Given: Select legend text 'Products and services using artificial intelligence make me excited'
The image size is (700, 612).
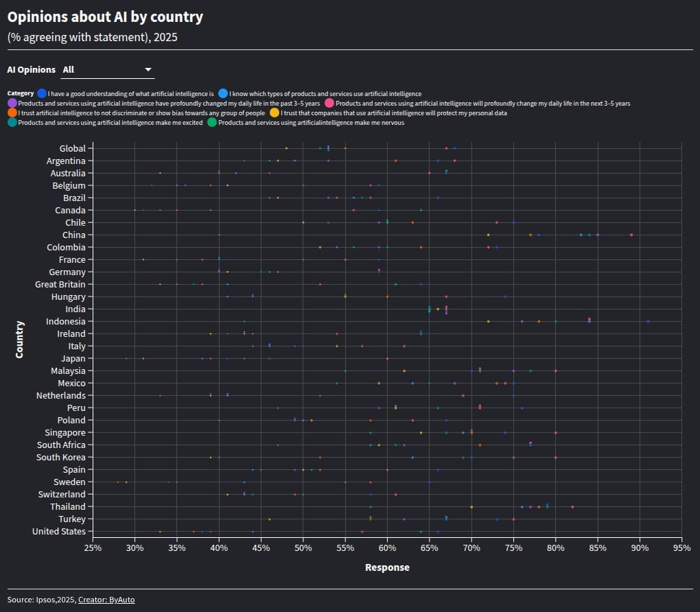Looking at the screenshot, I should tap(110, 123).
